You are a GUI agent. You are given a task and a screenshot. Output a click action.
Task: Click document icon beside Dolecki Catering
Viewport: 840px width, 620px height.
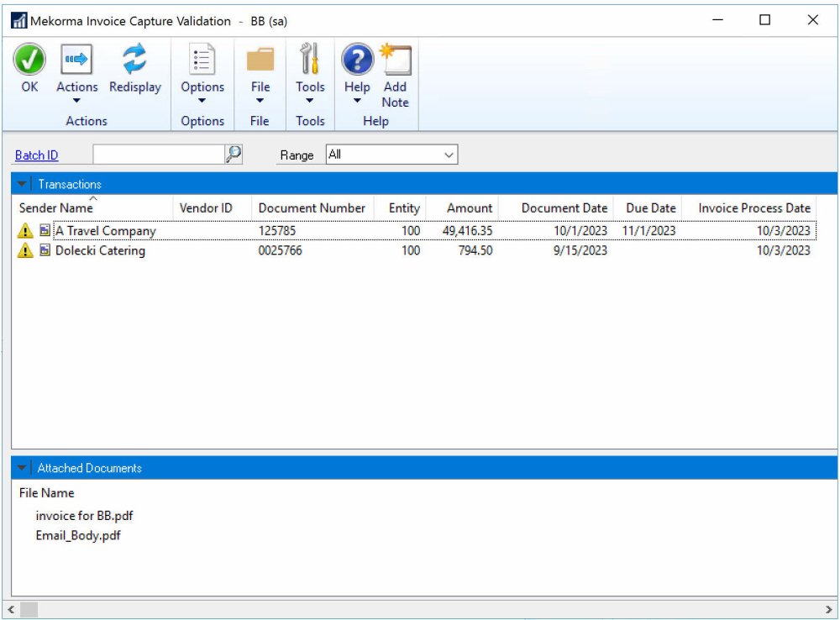[x=45, y=250]
